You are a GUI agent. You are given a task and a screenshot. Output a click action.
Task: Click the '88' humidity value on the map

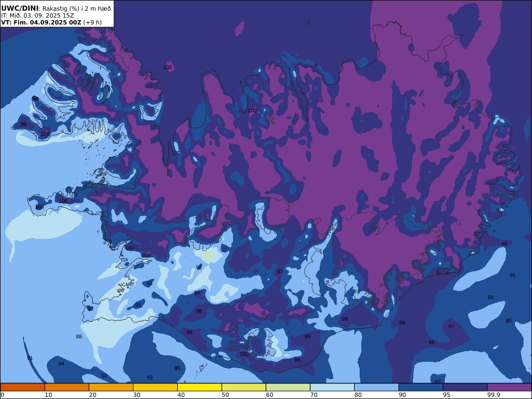tap(79, 337)
